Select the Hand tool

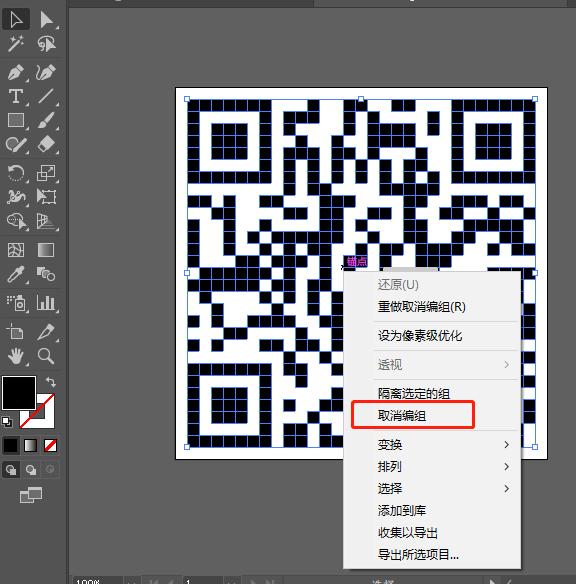(x=16, y=356)
